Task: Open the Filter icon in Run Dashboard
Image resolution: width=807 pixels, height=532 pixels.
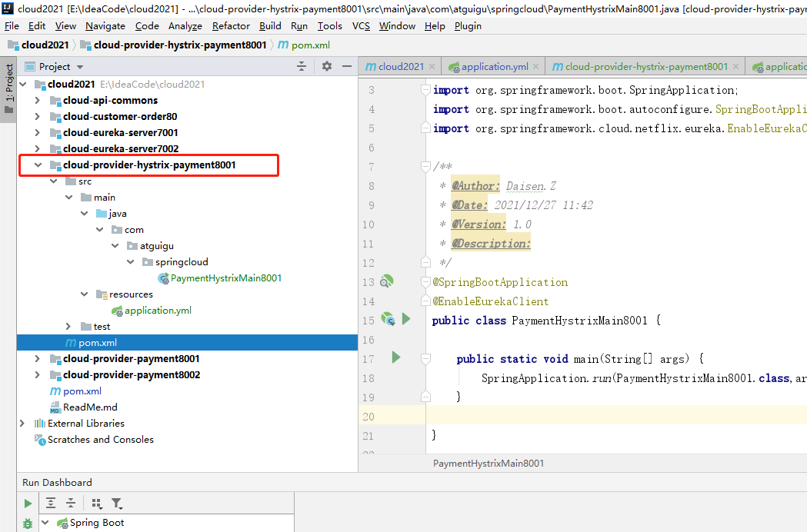Action: click(117, 504)
